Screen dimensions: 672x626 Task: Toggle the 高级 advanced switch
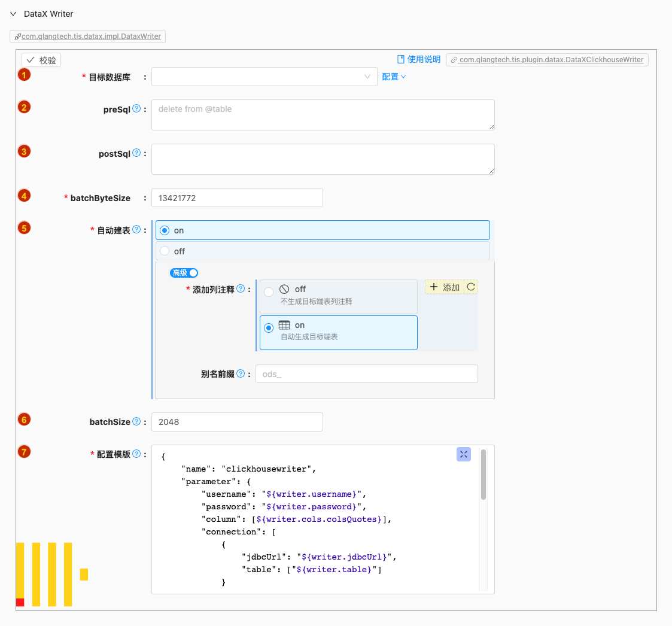coord(184,273)
